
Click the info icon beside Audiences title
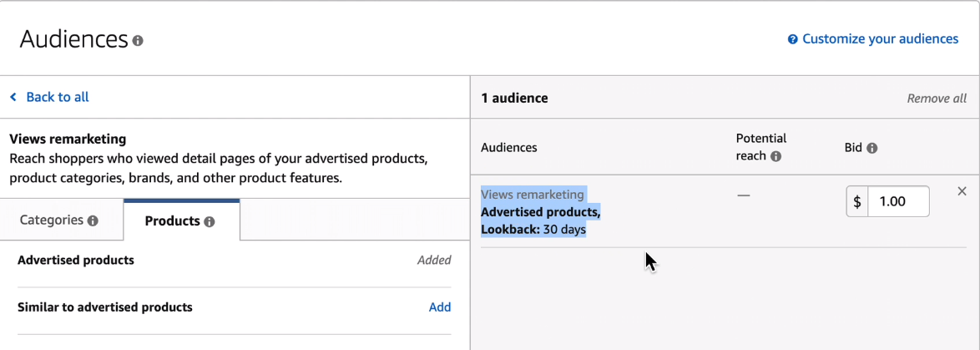[x=138, y=40]
